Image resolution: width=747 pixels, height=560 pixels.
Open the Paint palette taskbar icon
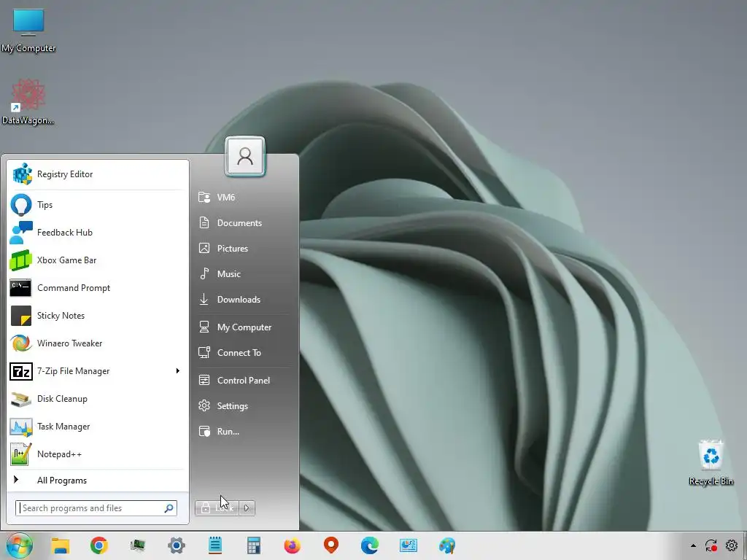(x=447, y=545)
